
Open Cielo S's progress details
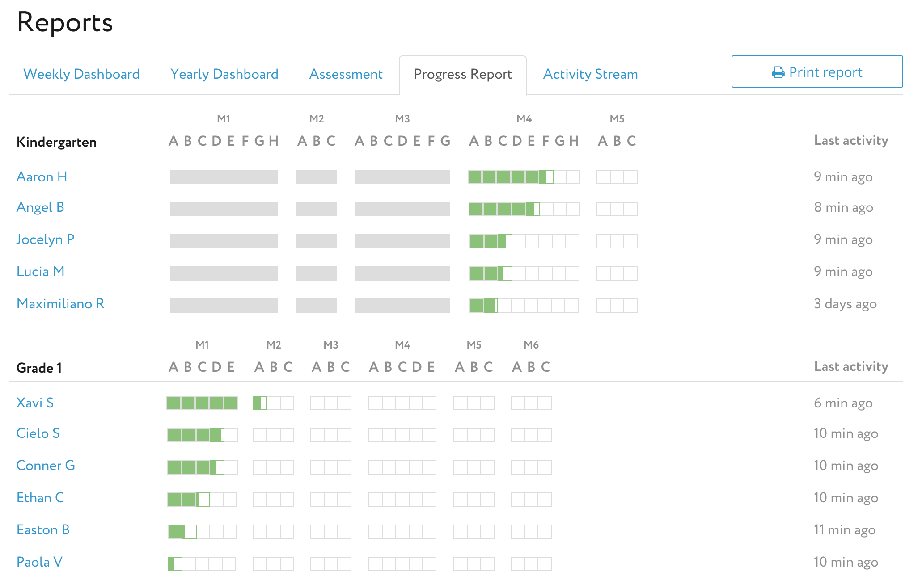pyautogui.click(x=38, y=433)
